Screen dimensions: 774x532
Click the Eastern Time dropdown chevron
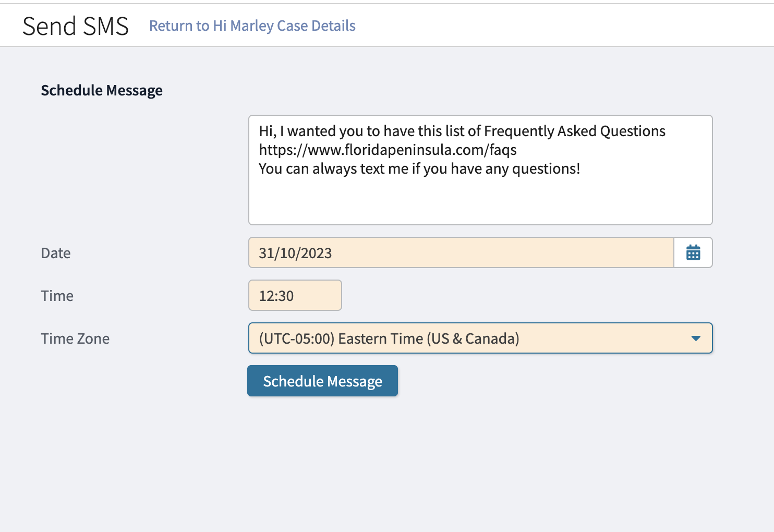tap(696, 338)
